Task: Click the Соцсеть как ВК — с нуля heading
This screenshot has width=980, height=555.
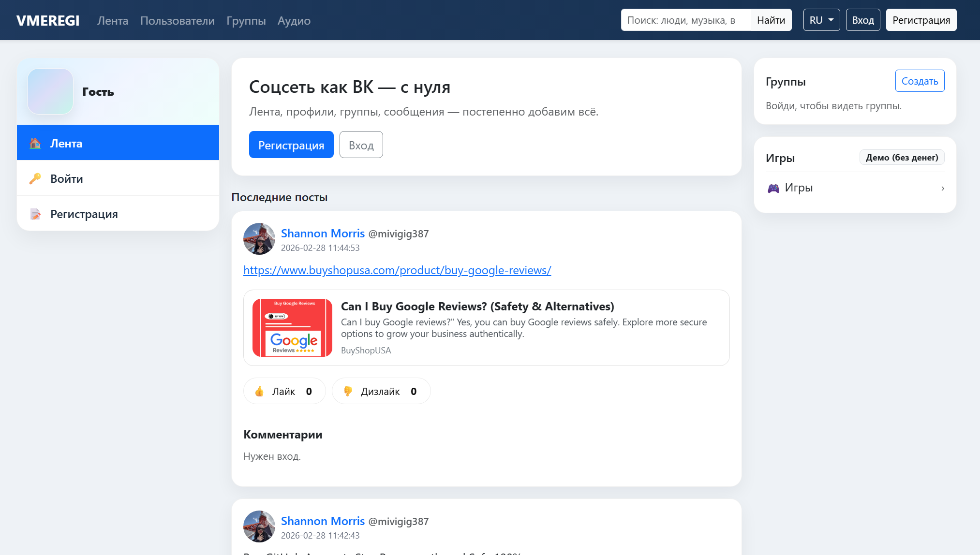Action: click(x=350, y=87)
